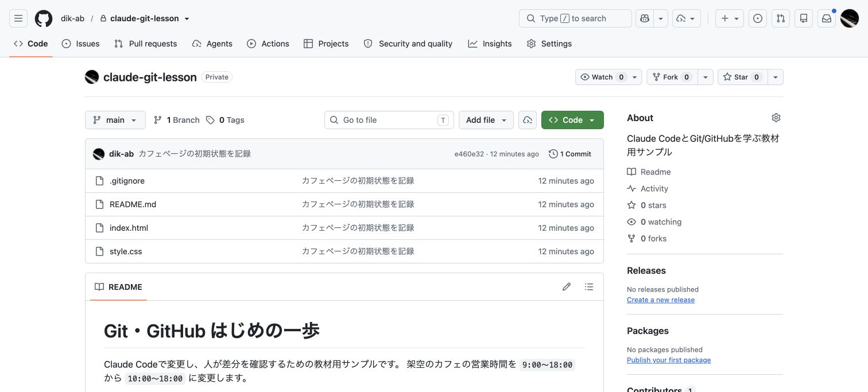868x392 pixels.
Task: Star the repository
Action: (741, 77)
